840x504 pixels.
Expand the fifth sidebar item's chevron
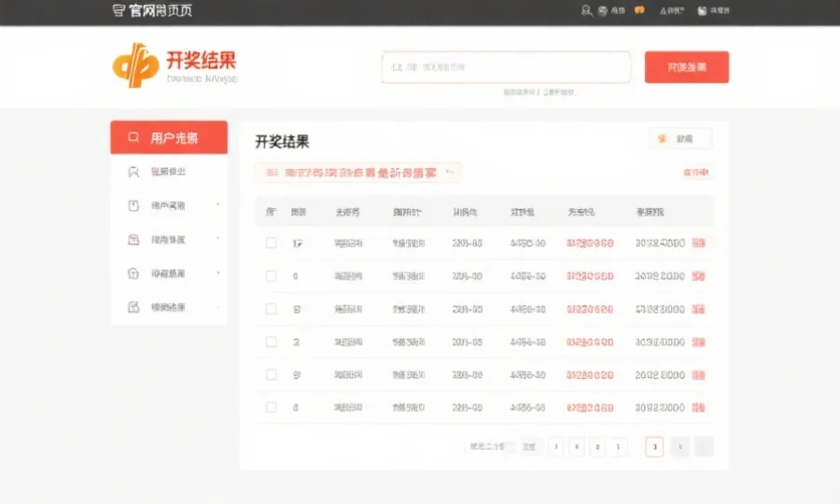click(x=218, y=307)
